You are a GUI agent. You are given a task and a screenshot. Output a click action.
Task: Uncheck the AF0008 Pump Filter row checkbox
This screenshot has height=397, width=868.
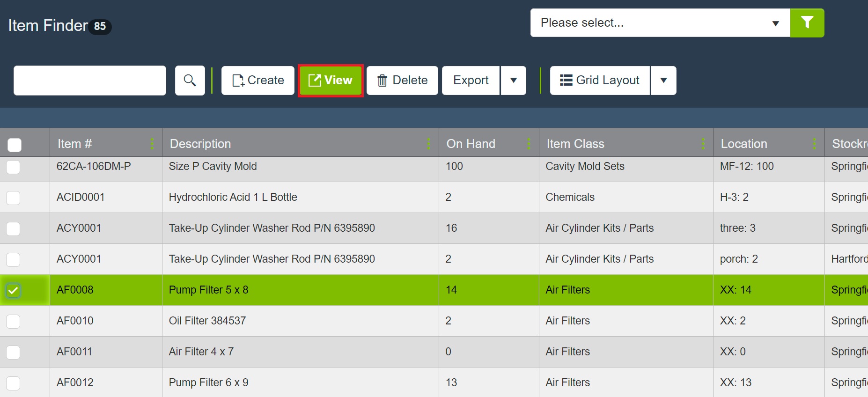[x=13, y=290]
